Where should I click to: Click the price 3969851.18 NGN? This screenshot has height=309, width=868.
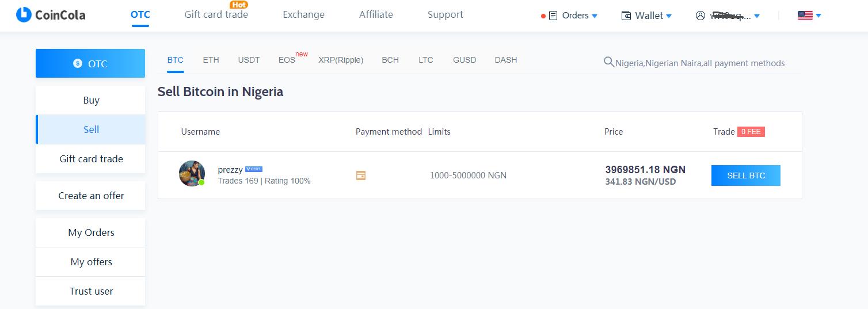coord(645,170)
